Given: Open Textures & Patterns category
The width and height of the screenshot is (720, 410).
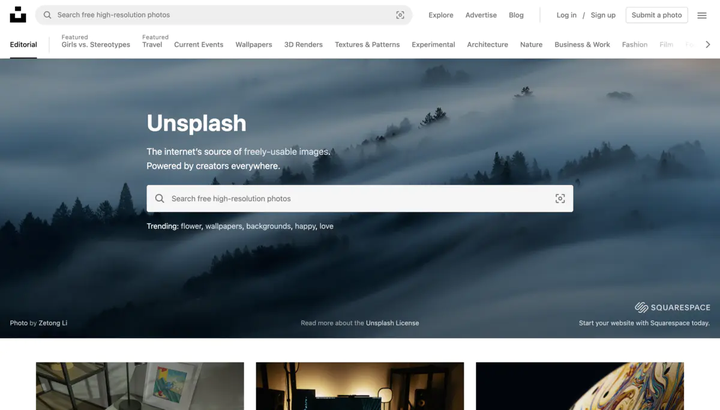Looking at the screenshot, I should point(367,45).
